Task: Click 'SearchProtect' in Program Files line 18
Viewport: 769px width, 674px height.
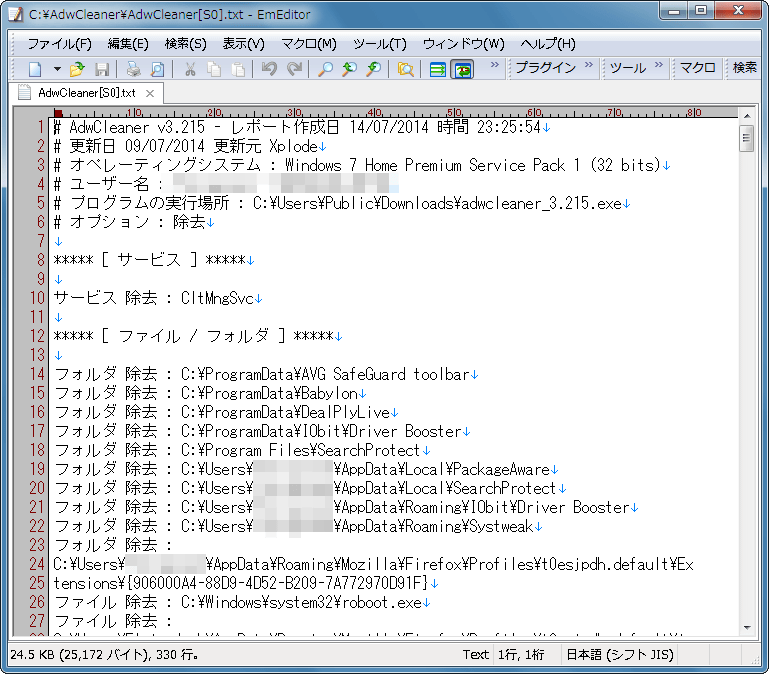Action: point(369,450)
